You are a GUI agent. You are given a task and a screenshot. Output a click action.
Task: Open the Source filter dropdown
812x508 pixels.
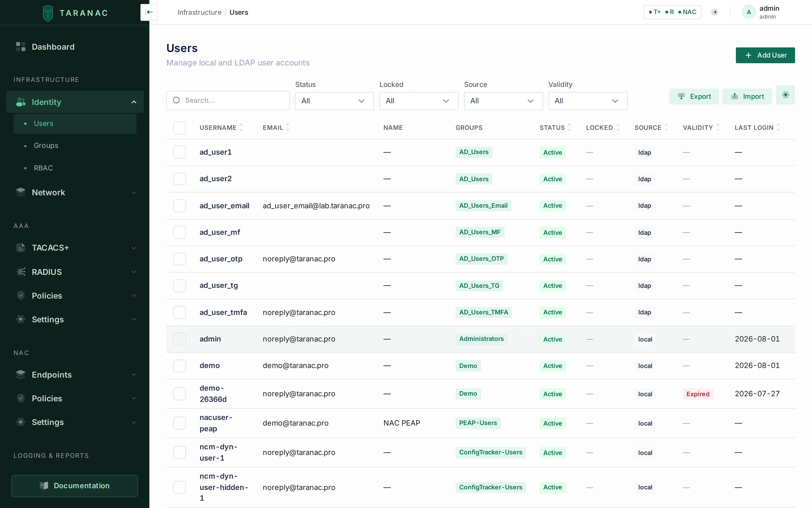[503, 101]
